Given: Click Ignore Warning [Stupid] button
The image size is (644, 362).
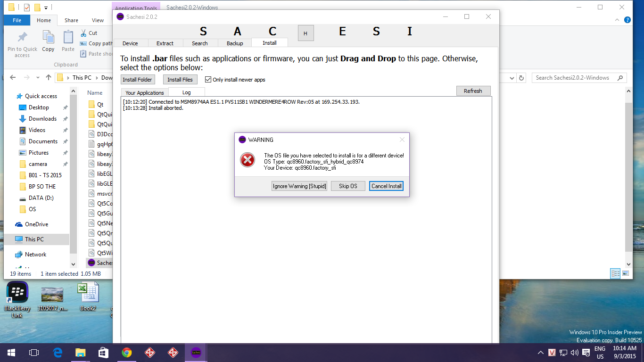Looking at the screenshot, I should pyautogui.click(x=299, y=186).
